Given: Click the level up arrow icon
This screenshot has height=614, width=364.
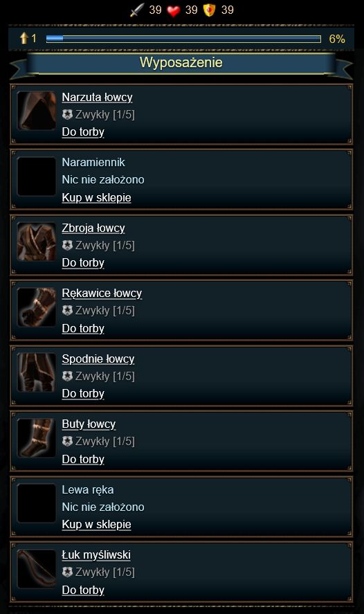Looking at the screenshot, I should click(x=24, y=38).
